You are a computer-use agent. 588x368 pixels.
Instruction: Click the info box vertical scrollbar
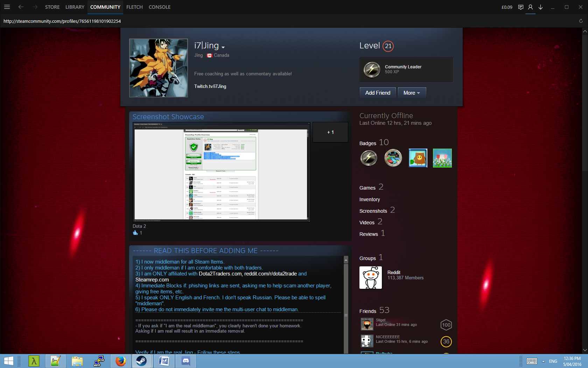pos(346,305)
